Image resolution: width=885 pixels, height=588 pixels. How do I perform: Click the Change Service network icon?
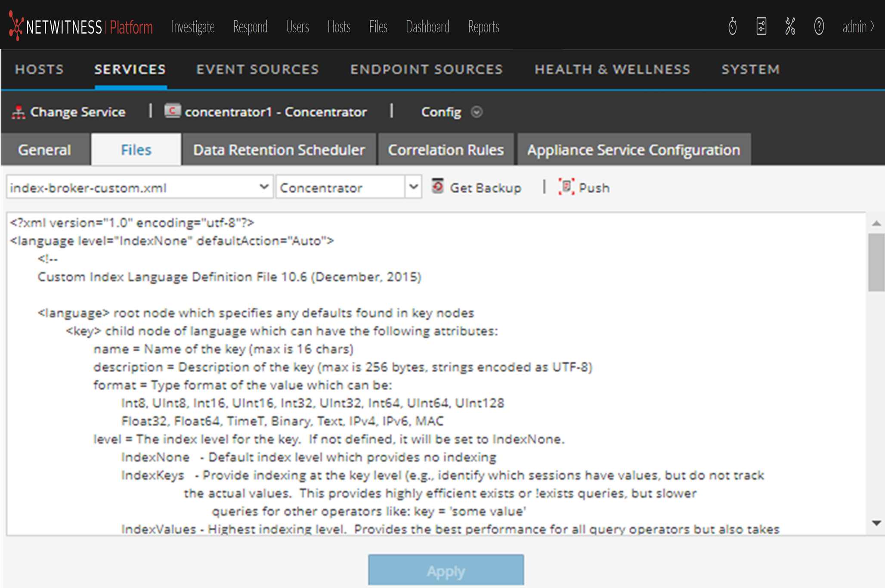coord(19,112)
